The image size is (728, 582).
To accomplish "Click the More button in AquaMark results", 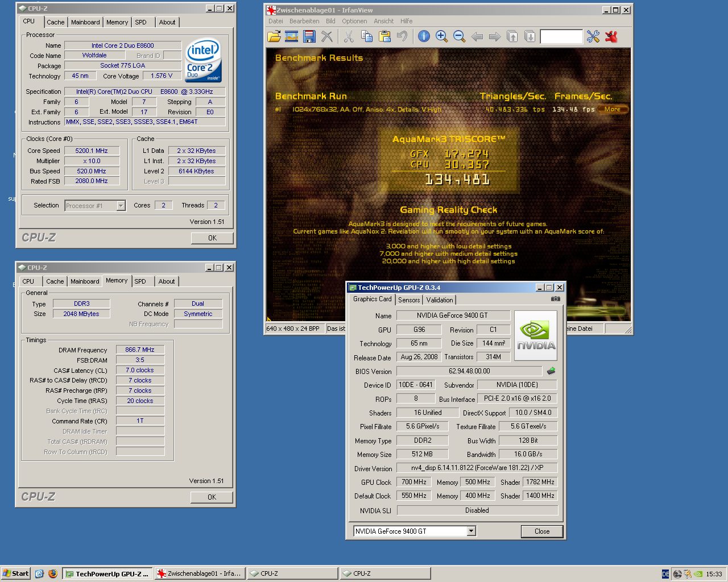I will [613, 109].
